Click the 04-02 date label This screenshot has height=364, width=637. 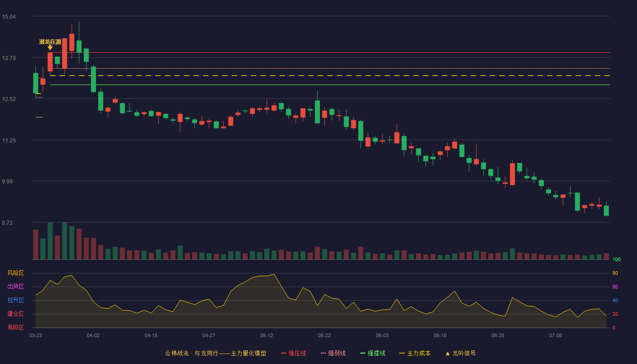(93, 335)
